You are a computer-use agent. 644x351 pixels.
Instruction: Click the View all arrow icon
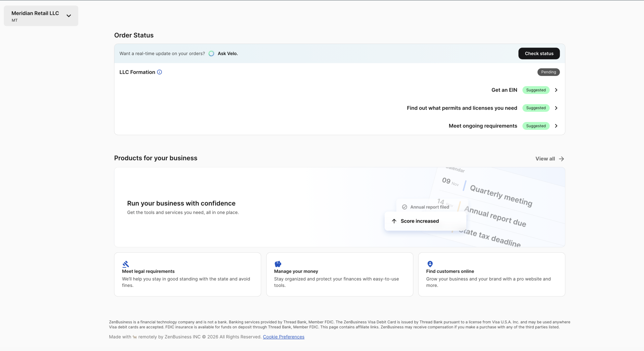(x=561, y=159)
